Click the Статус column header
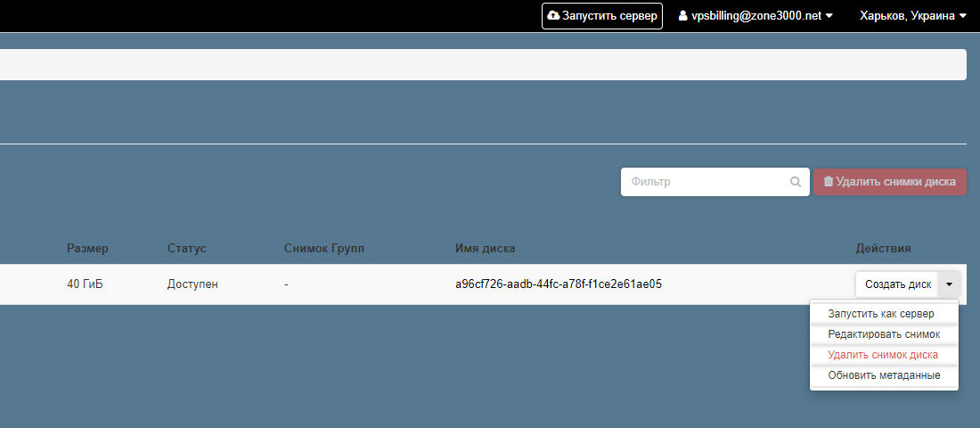Viewport: 980px width, 428px height. pyautogui.click(x=187, y=249)
